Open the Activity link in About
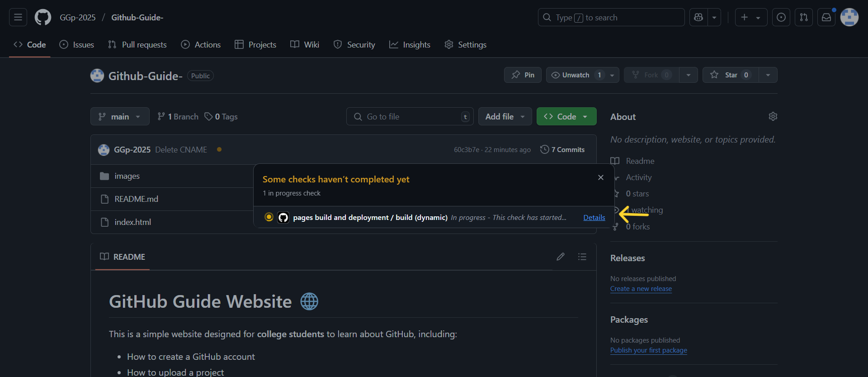Image resolution: width=868 pixels, height=377 pixels. click(x=639, y=177)
